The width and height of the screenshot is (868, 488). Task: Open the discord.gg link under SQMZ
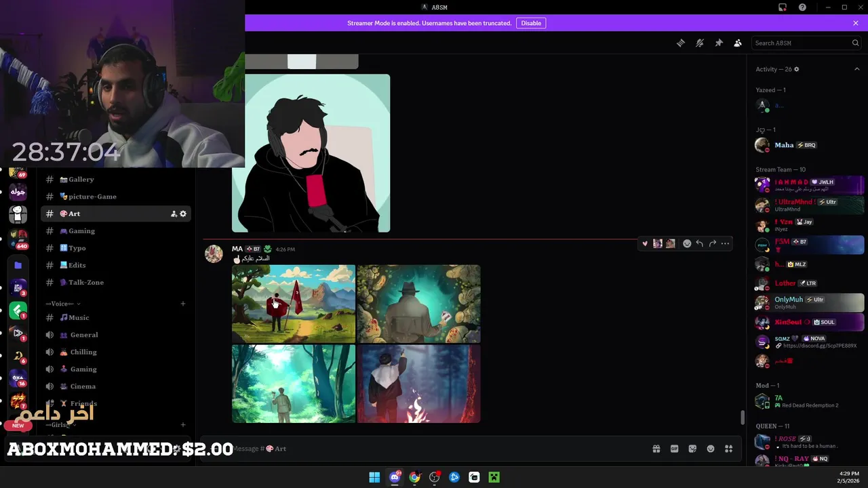(x=820, y=346)
